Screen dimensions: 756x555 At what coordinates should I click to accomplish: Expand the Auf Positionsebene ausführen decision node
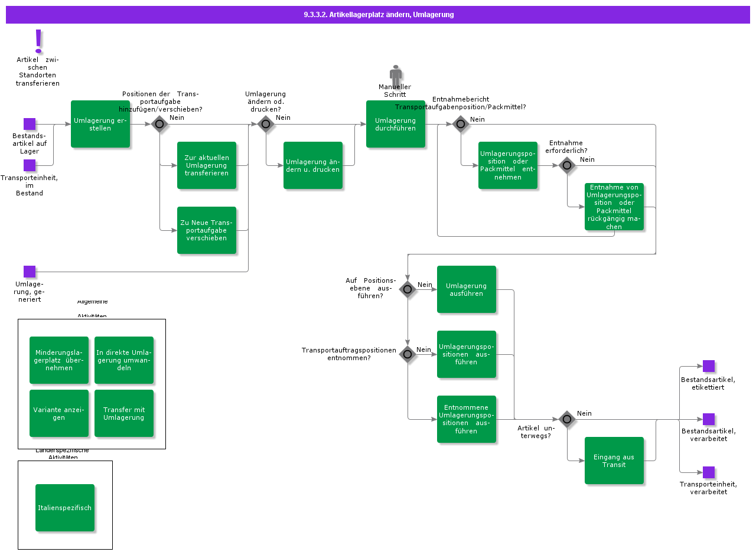tap(408, 289)
